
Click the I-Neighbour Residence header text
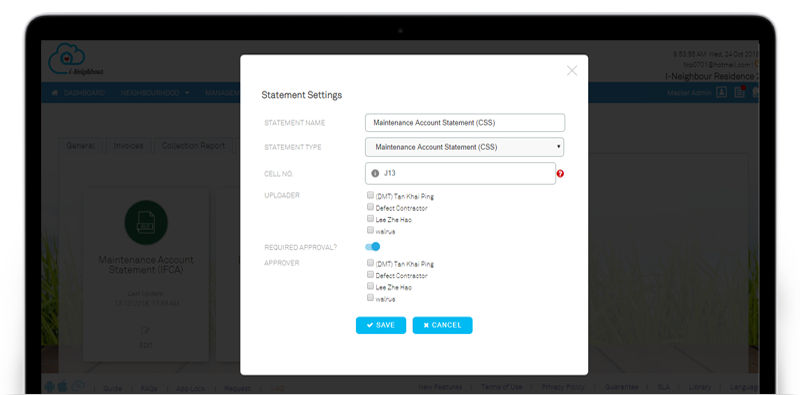click(712, 77)
